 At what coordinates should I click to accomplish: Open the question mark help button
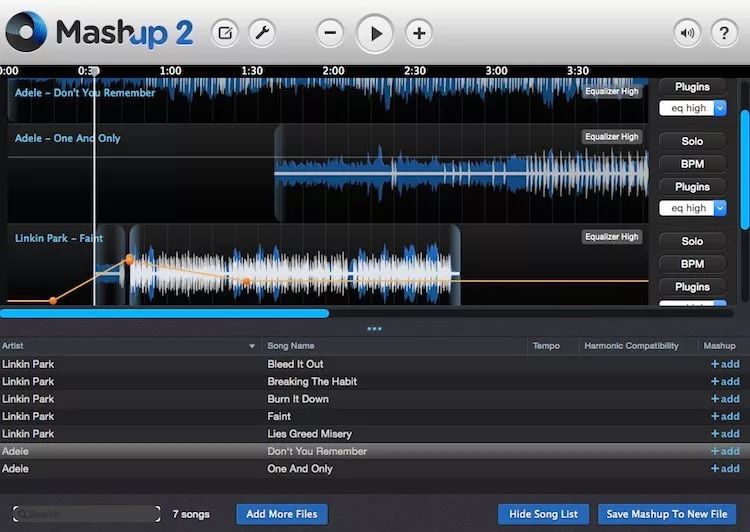(x=724, y=33)
